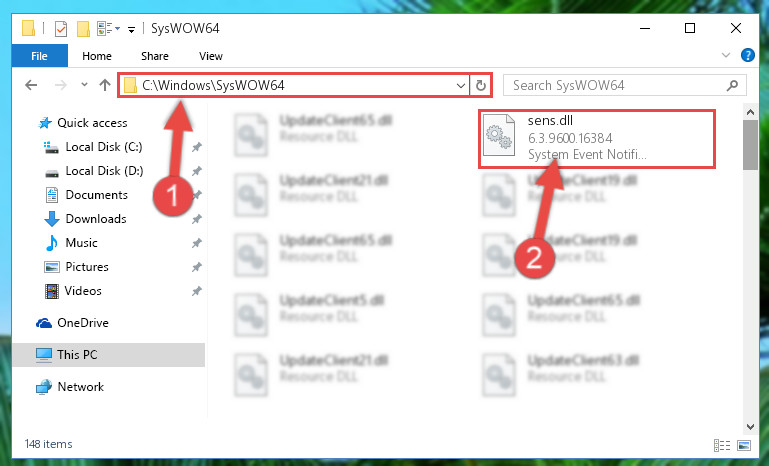The height and width of the screenshot is (466, 769).
Task: Go back using the back arrow
Action: [x=31, y=85]
